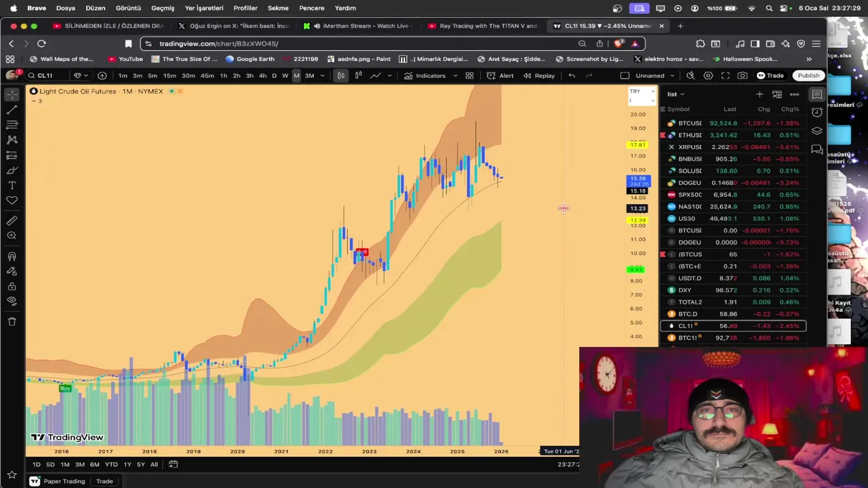Select the 15m timeframe
The width and height of the screenshot is (868, 488).
(x=170, y=75)
